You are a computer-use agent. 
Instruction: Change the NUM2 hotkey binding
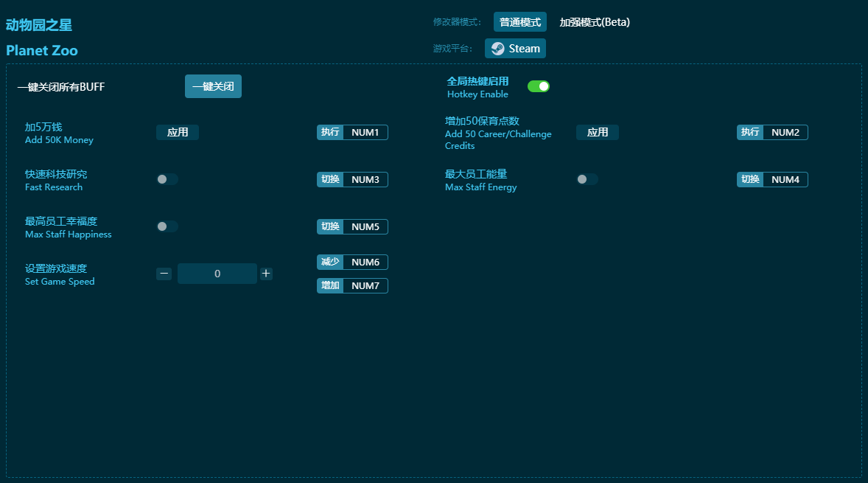coord(785,133)
